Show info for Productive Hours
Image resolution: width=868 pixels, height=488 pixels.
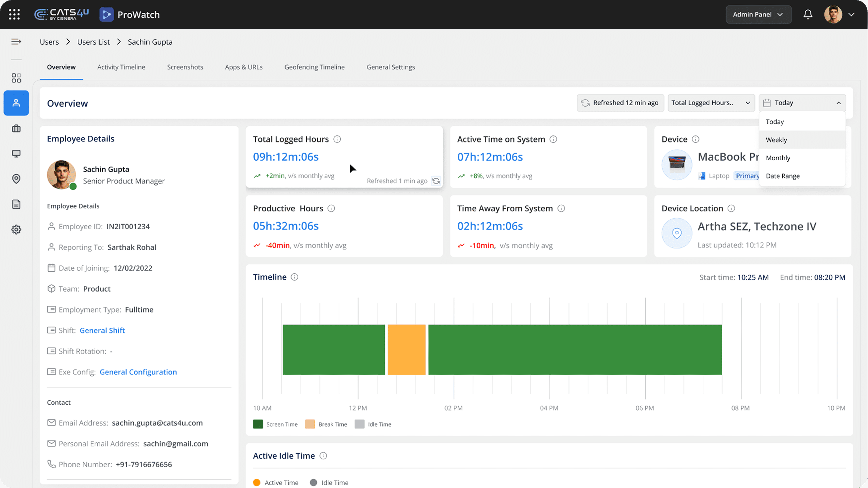pyautogui.click(x=331, y=208)
